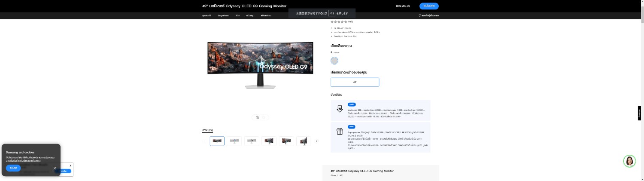Click the "OLED 49" DQHD" bullet text
Viewport: 644px width, 181px height.
pyautogui.click(x=342, y=28)
